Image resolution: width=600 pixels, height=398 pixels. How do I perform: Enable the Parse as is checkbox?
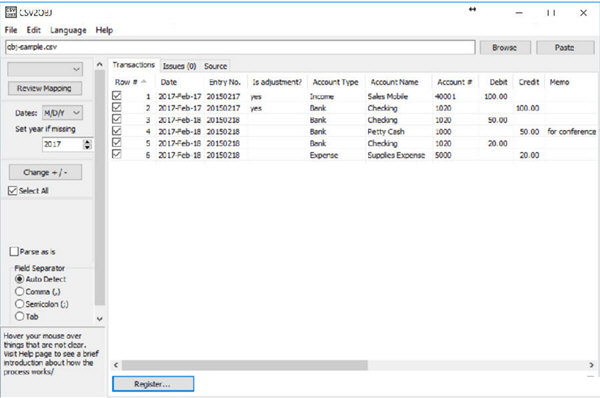tap(32, 252)
